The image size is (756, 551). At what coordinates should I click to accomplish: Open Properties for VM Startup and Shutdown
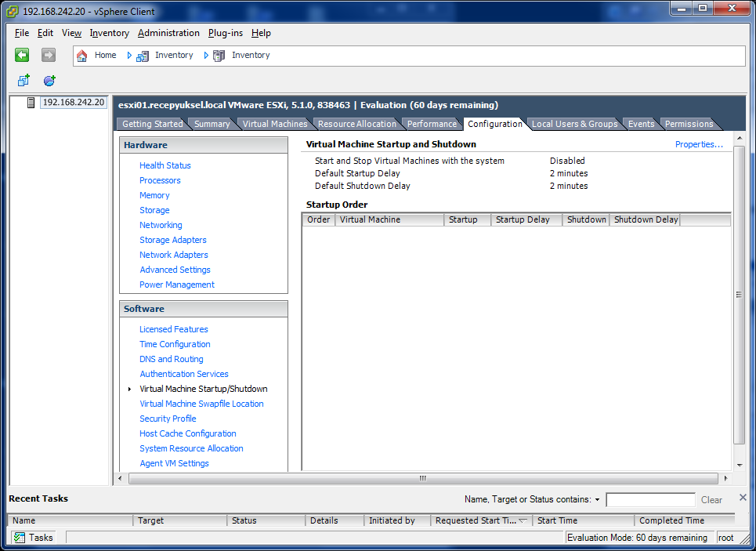pos(699,144)
